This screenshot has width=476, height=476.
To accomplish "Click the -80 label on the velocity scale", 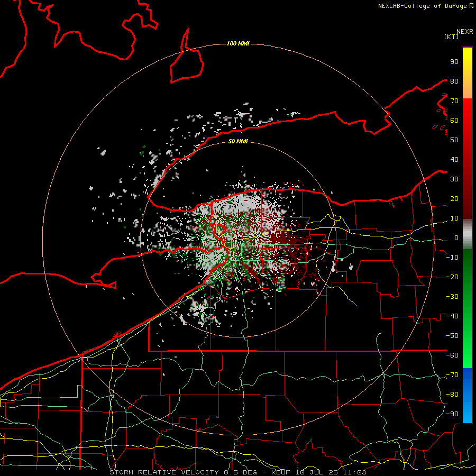I will [x=452, y=395].
